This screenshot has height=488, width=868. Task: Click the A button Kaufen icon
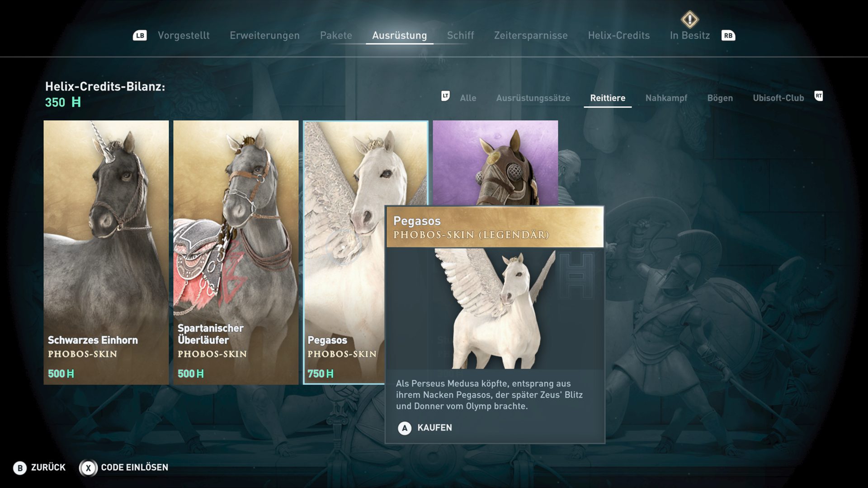click(x=405, y=428)
